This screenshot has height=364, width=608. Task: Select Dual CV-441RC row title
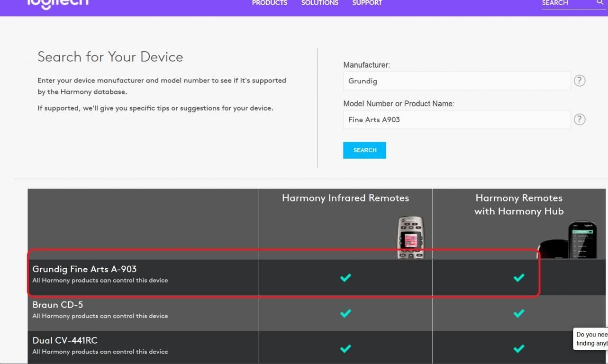tap(65, 340)
